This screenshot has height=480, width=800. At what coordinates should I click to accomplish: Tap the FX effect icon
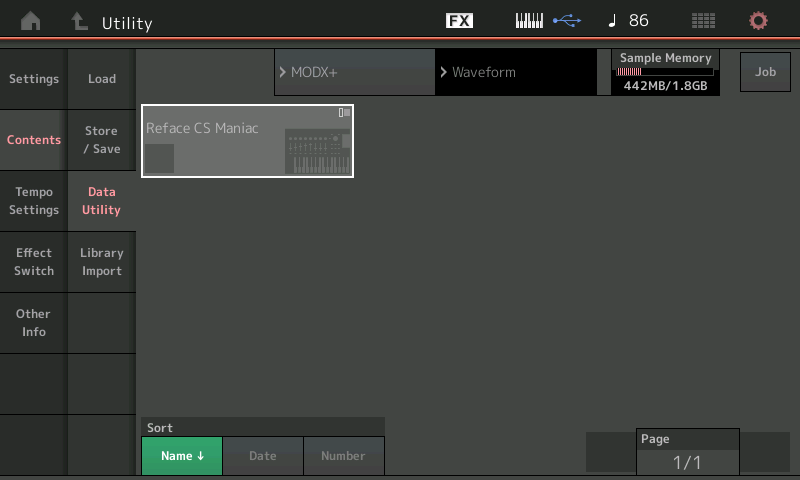click(x=459, y=21)
